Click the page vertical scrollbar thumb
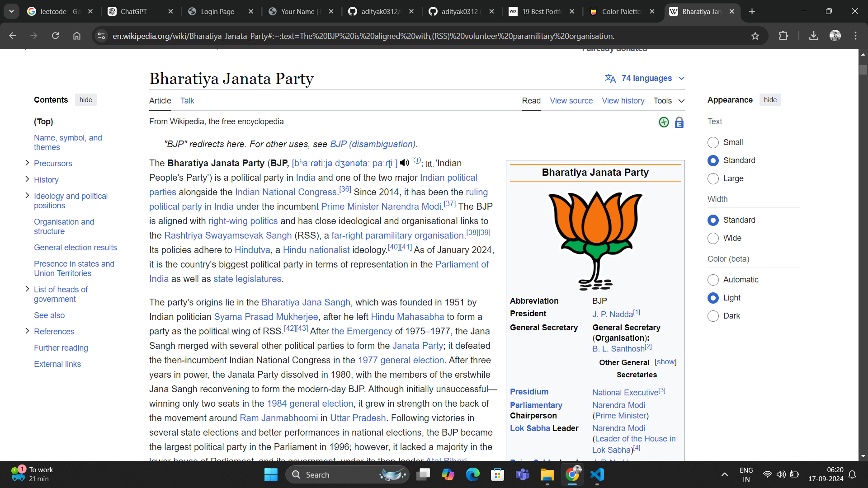This screenshot has width=868, height=488. 863,70
